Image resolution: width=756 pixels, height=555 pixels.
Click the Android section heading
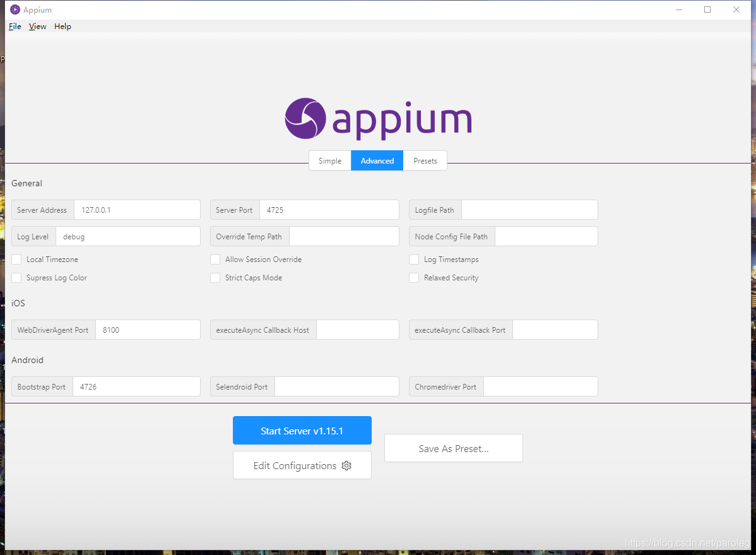click(28, 360)
